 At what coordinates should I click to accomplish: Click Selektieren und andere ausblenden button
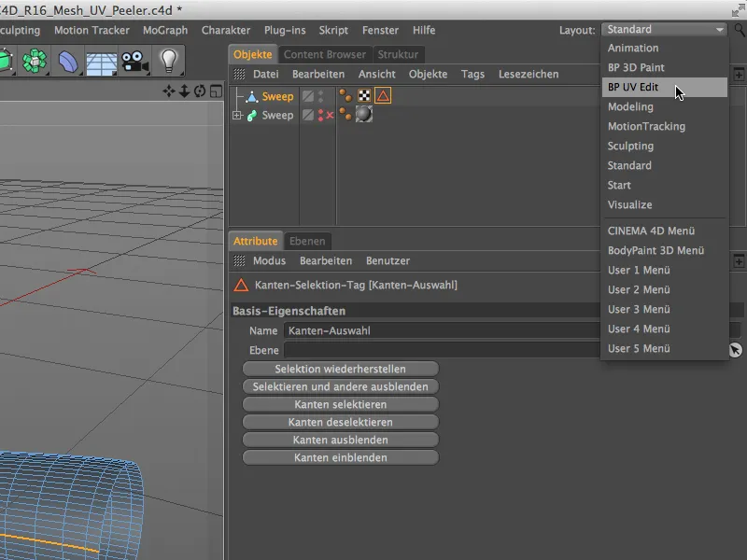341,386
